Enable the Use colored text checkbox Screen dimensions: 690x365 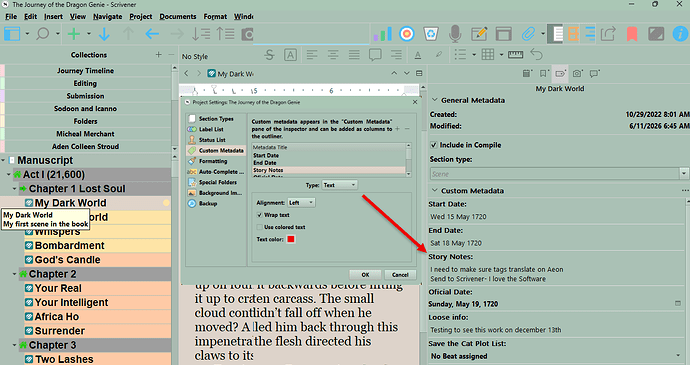[260, 227]
